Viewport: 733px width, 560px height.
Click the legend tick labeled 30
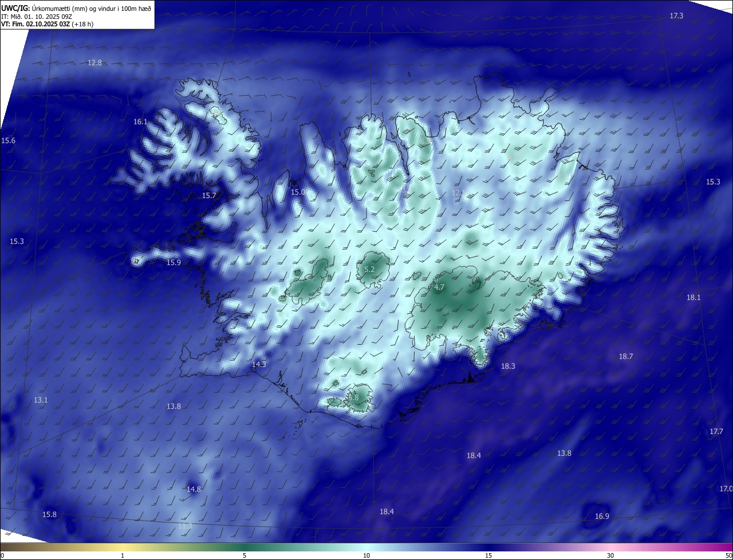pyautogui.click(x=610, y=555)
